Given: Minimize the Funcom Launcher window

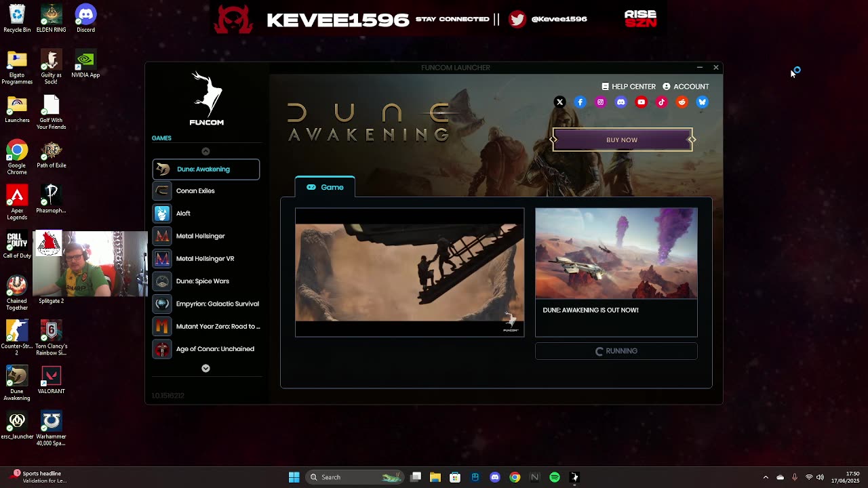Looking at the screenshot, I should [699, 68].
